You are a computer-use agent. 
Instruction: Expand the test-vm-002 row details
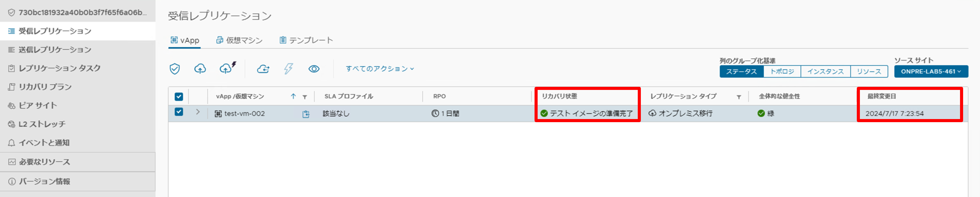tap(198, 112)
